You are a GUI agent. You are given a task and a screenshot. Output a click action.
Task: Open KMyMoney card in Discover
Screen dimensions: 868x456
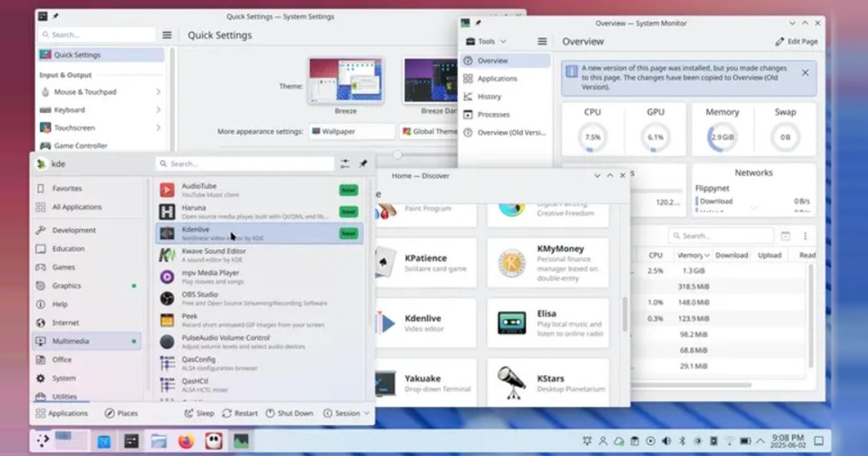pos(548,263)
